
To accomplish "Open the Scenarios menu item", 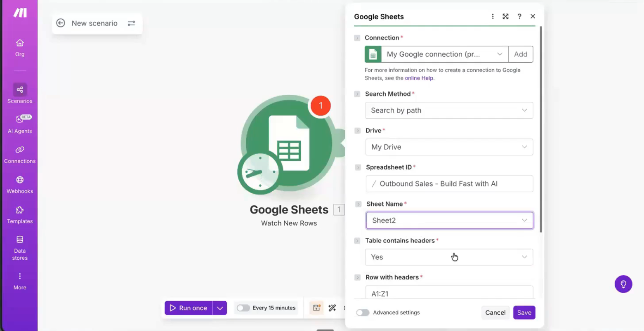I will coord(20,90).
